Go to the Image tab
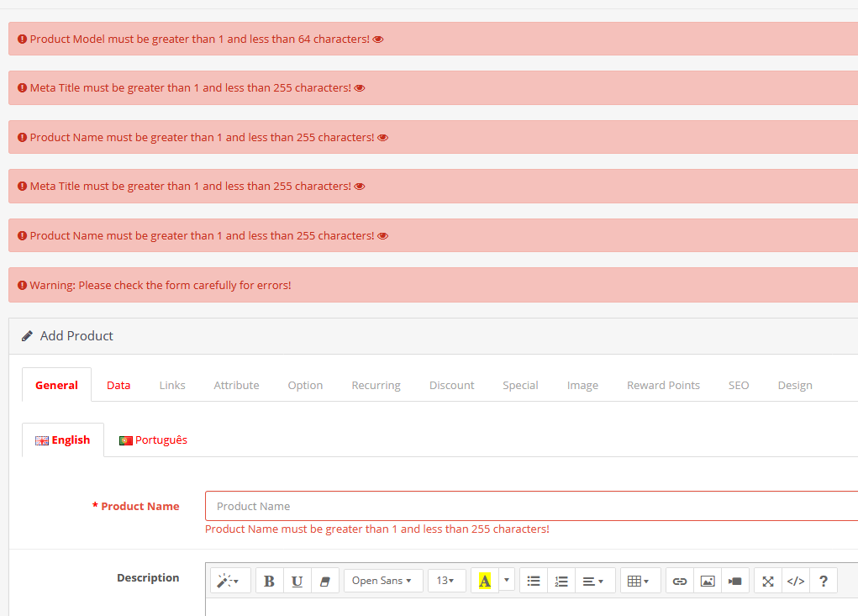The height and width of the screenshot is (616, 858). pos(582,385)
